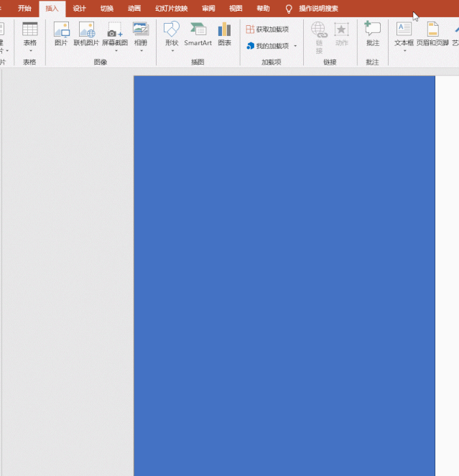Open the 形状 shapes dropdown
This screenshot has height=476, width=459.
coord(172,50)
